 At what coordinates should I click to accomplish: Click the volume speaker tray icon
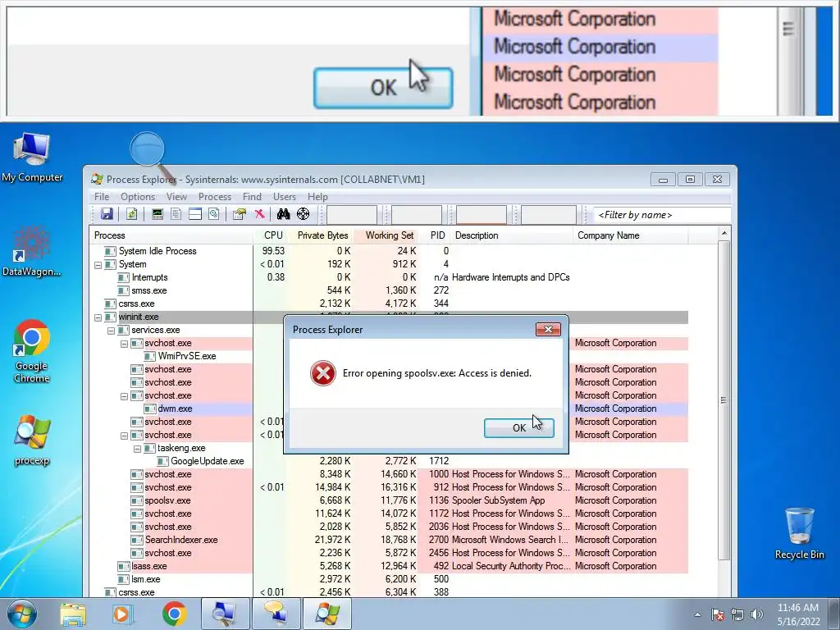point(757,614)
